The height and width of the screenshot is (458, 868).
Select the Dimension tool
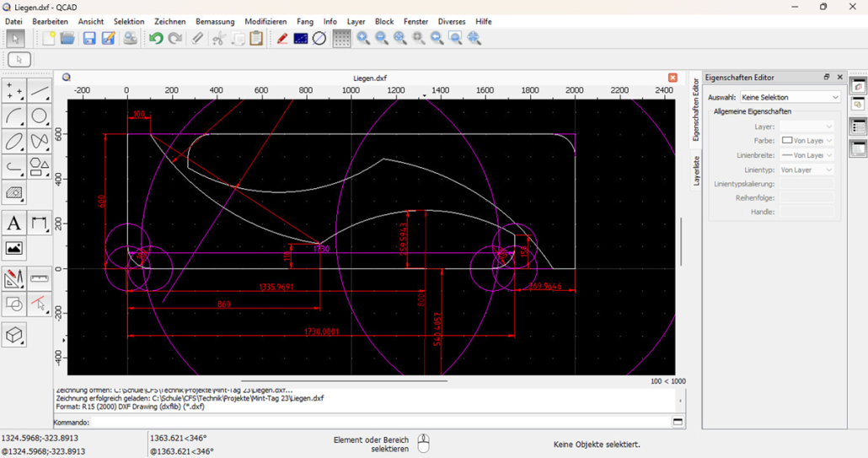(40, 224)
